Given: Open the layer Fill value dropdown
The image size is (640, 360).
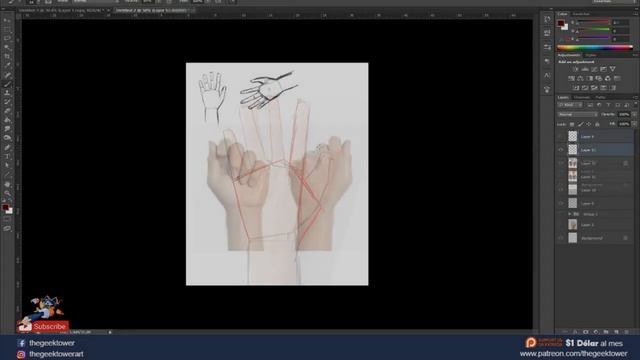Looking at the screenshot, I should 634,124.
